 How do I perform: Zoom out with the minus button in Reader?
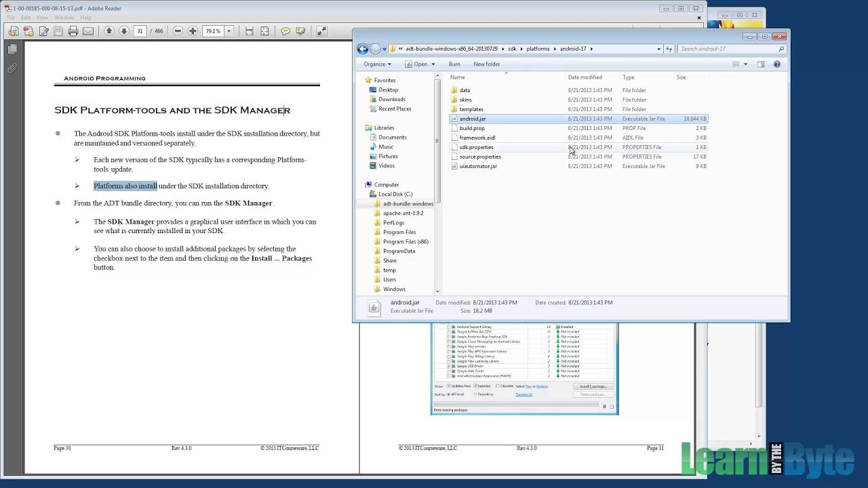click(178, 31)
